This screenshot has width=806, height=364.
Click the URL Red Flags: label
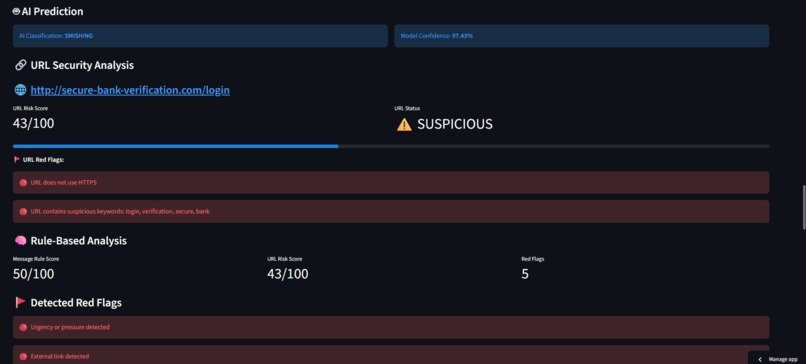(43, 160)
